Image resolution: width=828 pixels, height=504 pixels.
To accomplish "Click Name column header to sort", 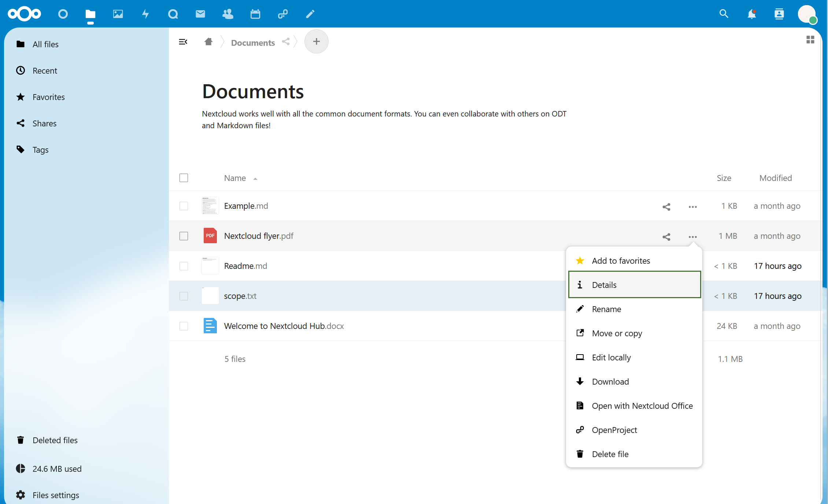I will (x=239, y=178).
